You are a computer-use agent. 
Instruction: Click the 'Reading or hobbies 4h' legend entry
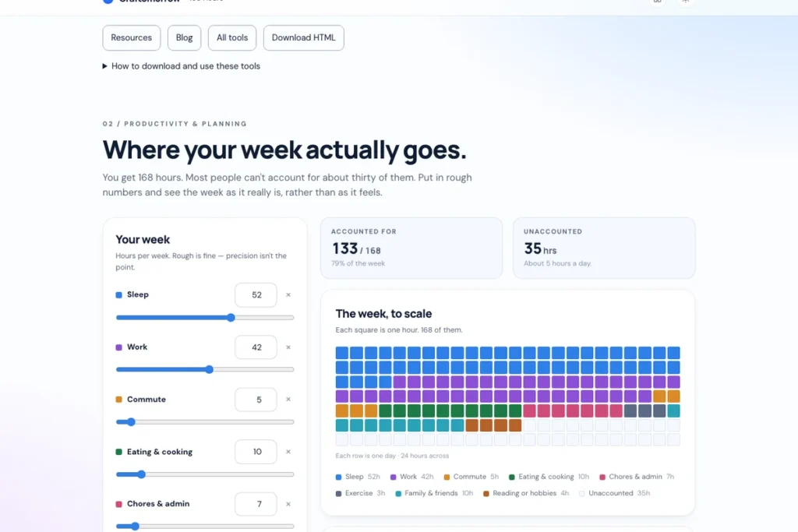point(526,493)
